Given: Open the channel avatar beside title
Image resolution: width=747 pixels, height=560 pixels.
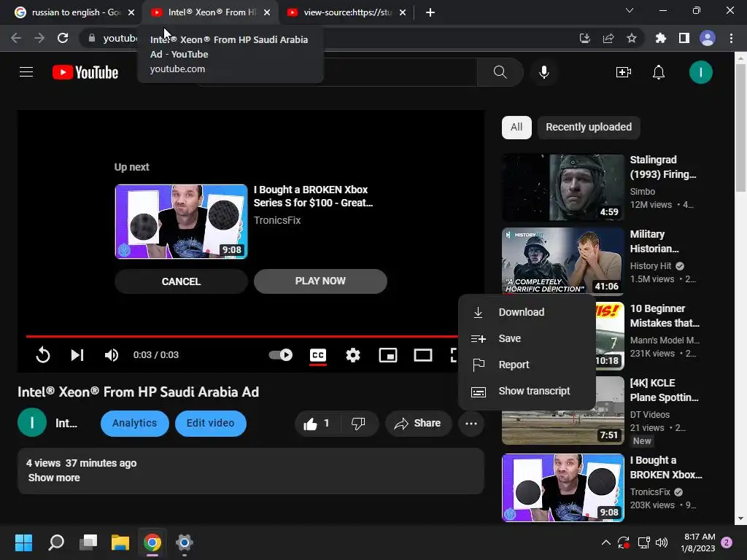Looking at the screenshot, I should click(32, 423).
